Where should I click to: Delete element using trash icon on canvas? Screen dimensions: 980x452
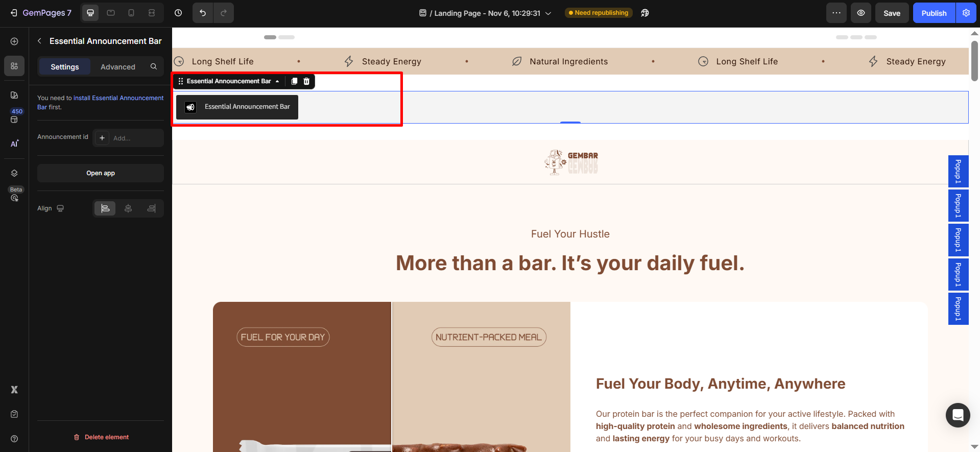306,81
